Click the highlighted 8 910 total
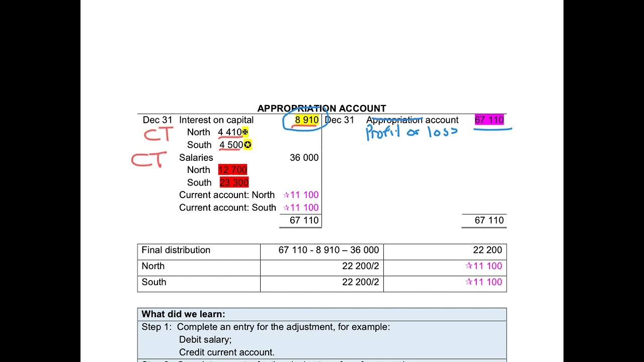This screenshot has height=362, width=644. pyautogui.click(x=306, y=120)
